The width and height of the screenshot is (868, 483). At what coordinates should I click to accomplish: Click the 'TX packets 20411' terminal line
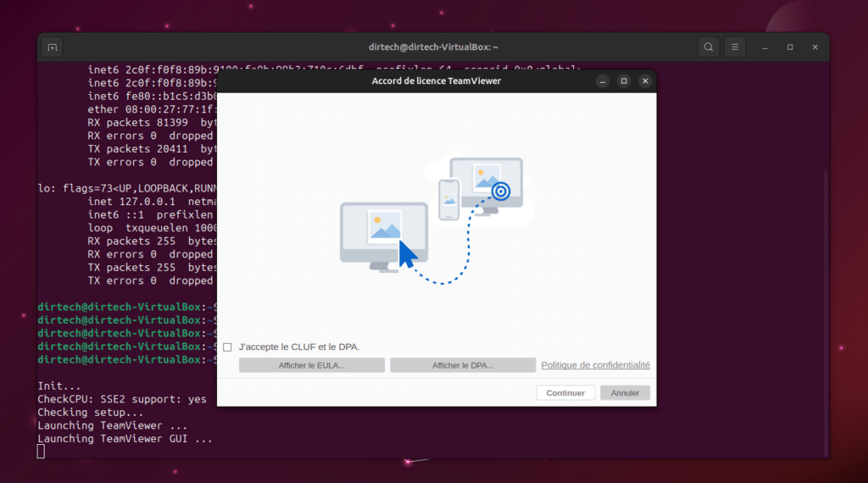click(153, 149)
